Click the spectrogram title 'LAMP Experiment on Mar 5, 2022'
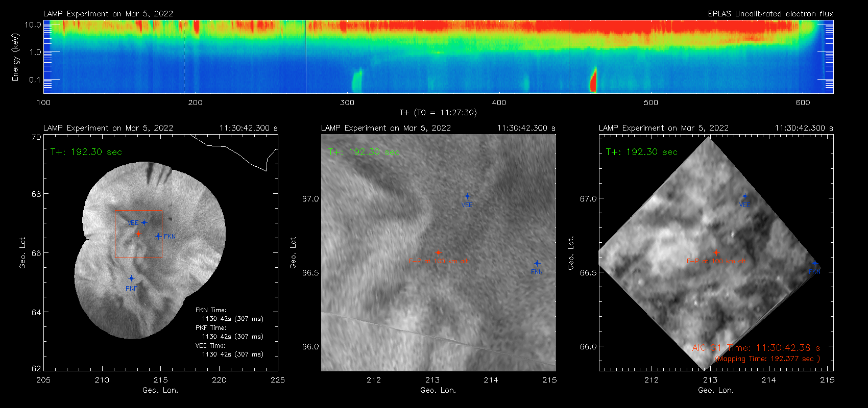Viewport: 868px width, 408px height. coord(108,14)
